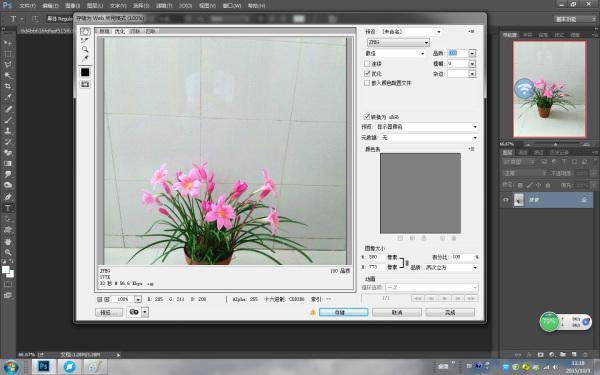Select the Move tool in Photoshop toolbox
The width and height of the screenshot is (600, 375).
click(8, 43)
